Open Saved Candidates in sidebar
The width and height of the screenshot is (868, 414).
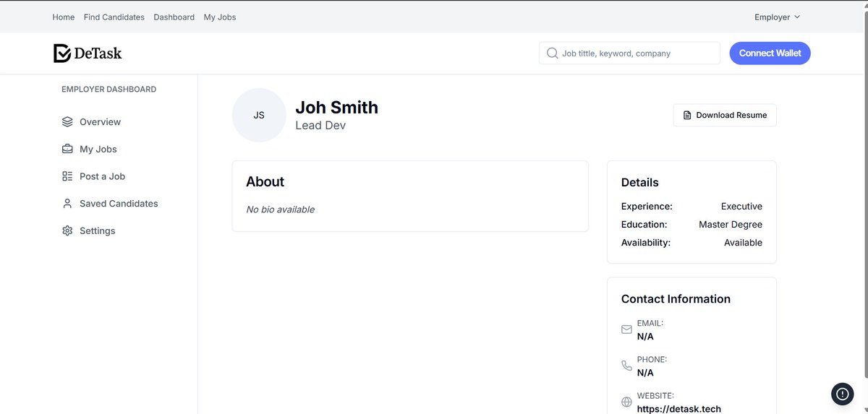coord(119,204)
